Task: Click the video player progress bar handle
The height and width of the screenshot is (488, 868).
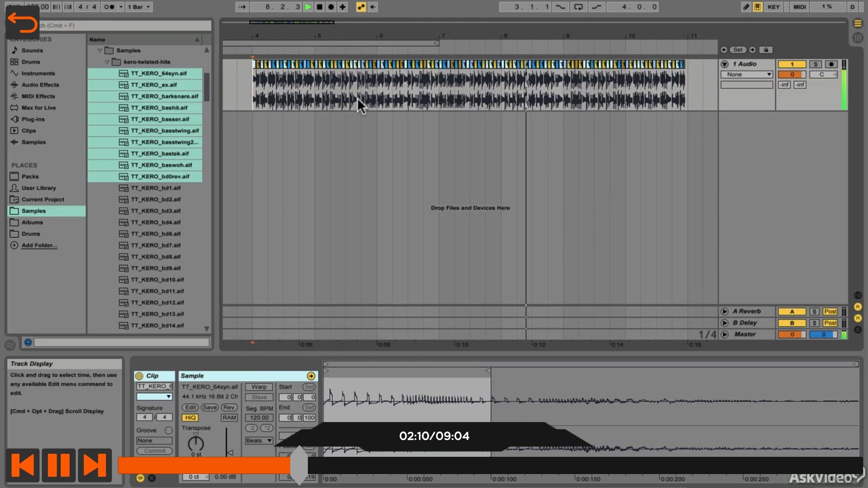Action: pos(299,465)
